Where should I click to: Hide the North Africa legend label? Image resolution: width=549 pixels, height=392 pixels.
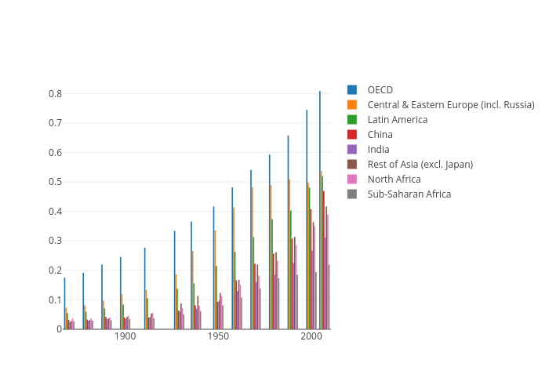coord(394,179)
